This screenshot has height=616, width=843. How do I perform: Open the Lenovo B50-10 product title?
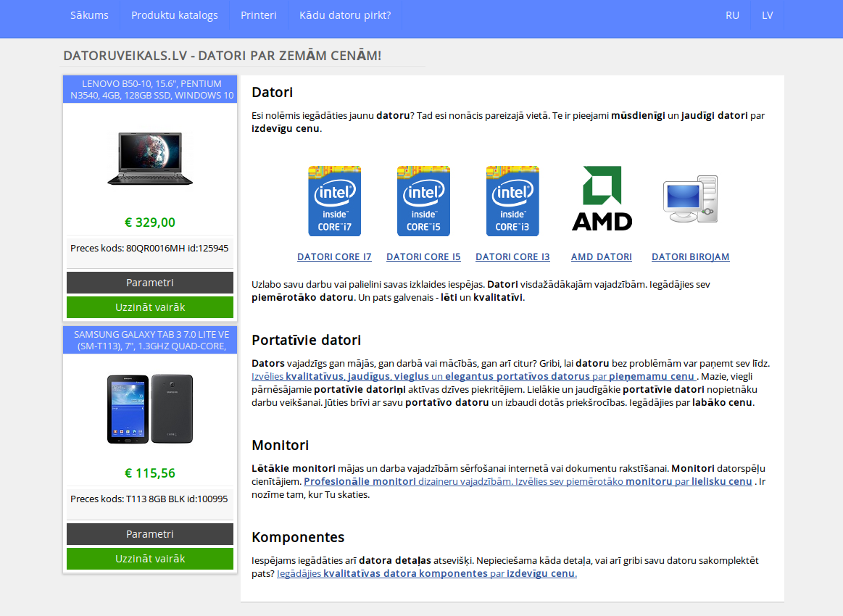click(x=150, y=89)
